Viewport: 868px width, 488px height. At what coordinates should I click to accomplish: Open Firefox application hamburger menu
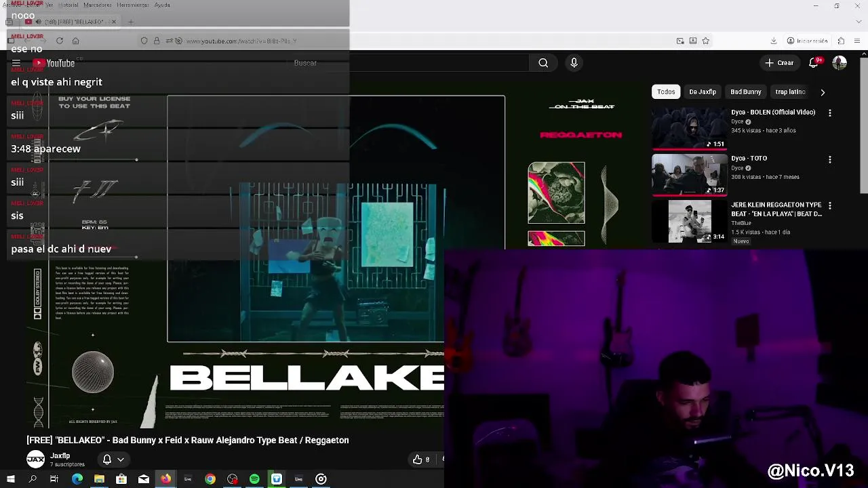click(858, 41)
